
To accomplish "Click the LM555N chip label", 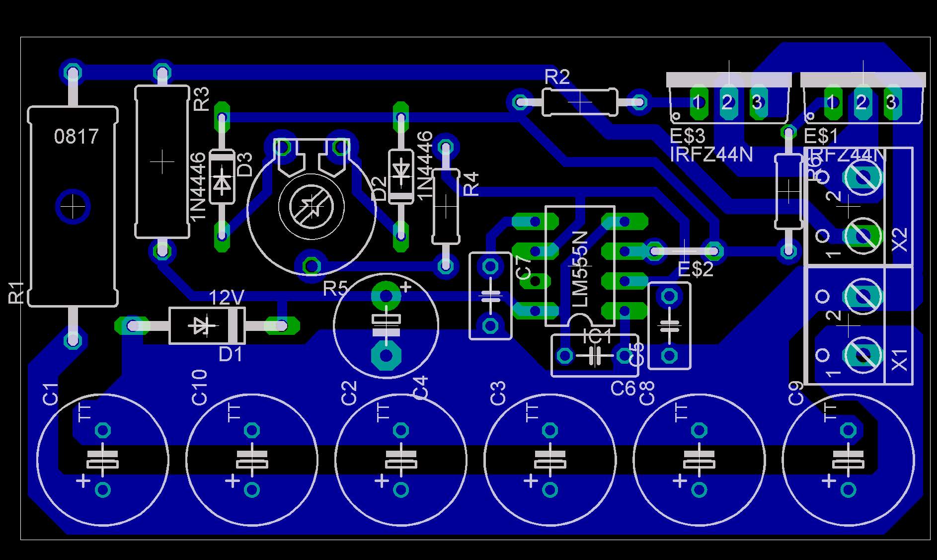I will coord(580,269).
